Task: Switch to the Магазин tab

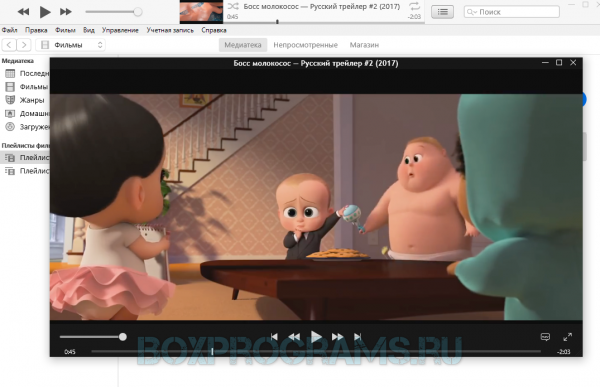Action: pyautogui.click(x=364, y=45)
